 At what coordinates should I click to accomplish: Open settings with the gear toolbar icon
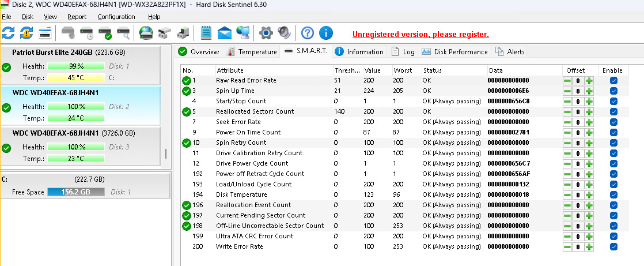(x=266, y=33)
